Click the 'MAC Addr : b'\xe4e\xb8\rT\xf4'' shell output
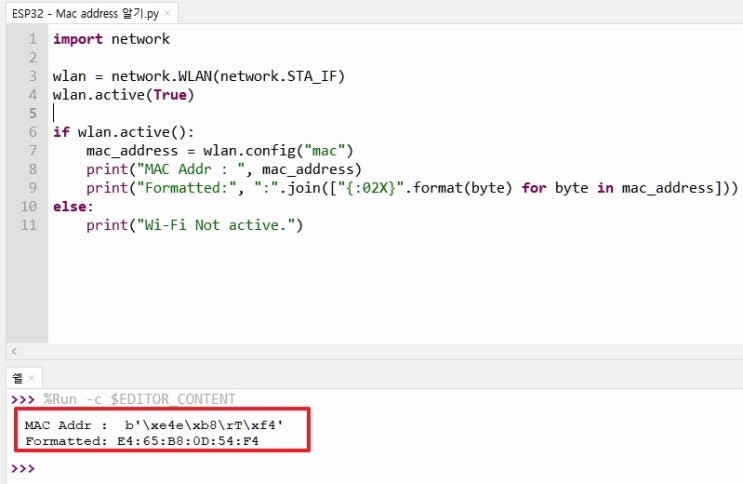This screenshot has width=743, height=484. point(154,425)
